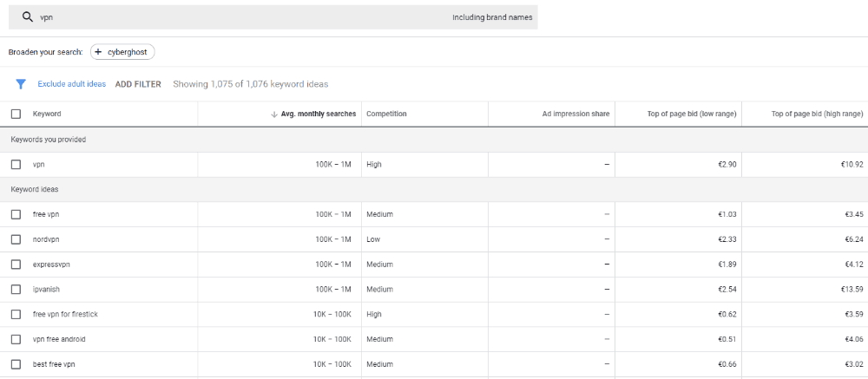Check the free vpn for firestick row

point(16,314)
